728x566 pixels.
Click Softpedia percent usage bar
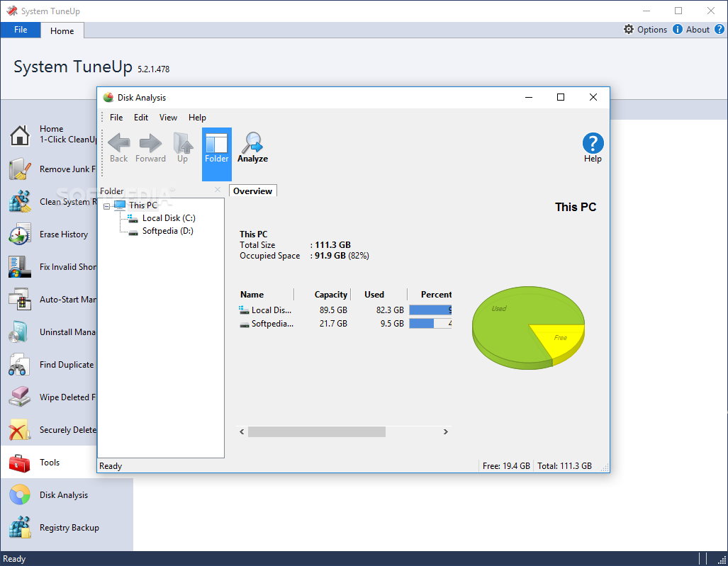pos(430,323)
